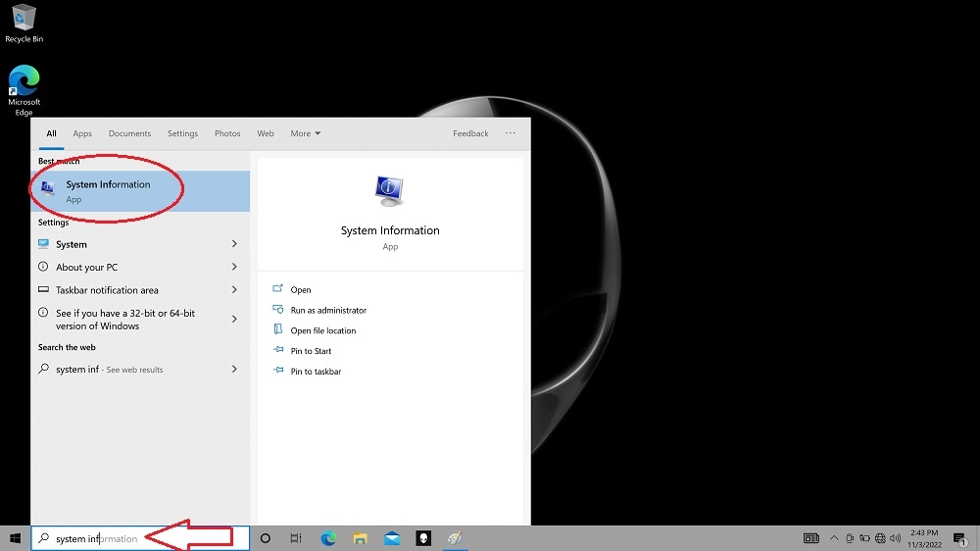Open the Mail app on taskbar
The width and height of the screenshot is (980, 551).
(392, 538)
